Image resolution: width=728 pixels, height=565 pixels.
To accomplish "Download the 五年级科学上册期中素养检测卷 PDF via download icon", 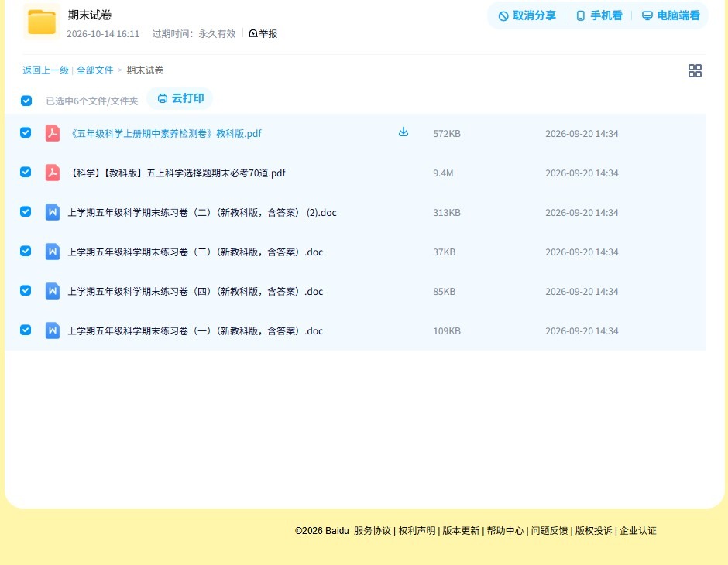I will pos(403,132).
